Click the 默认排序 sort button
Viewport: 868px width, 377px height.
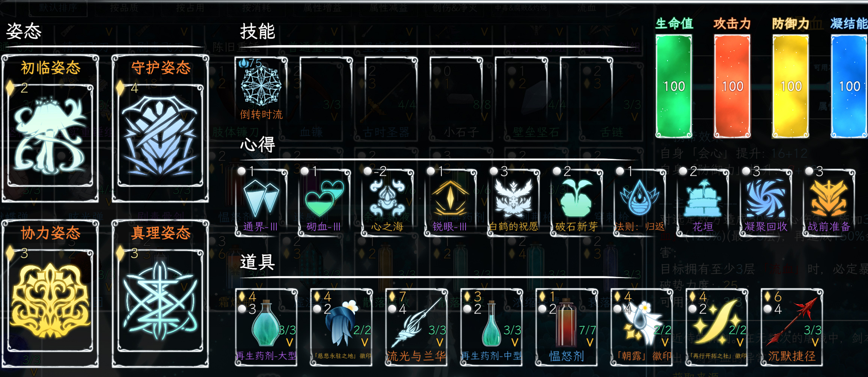point(58,8)
